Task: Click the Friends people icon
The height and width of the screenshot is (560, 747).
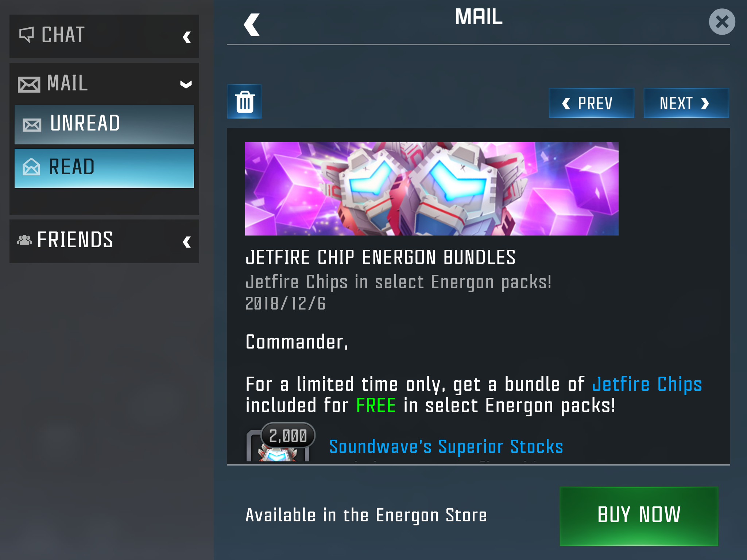Action: tap(24, 240)
